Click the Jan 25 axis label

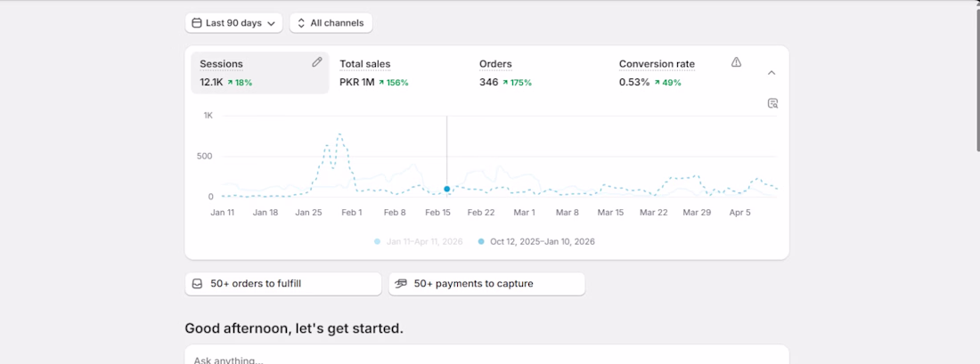[x=309, y=213]
